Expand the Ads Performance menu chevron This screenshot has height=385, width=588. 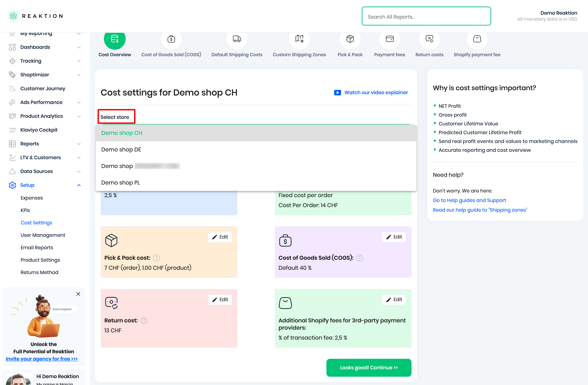79,102
